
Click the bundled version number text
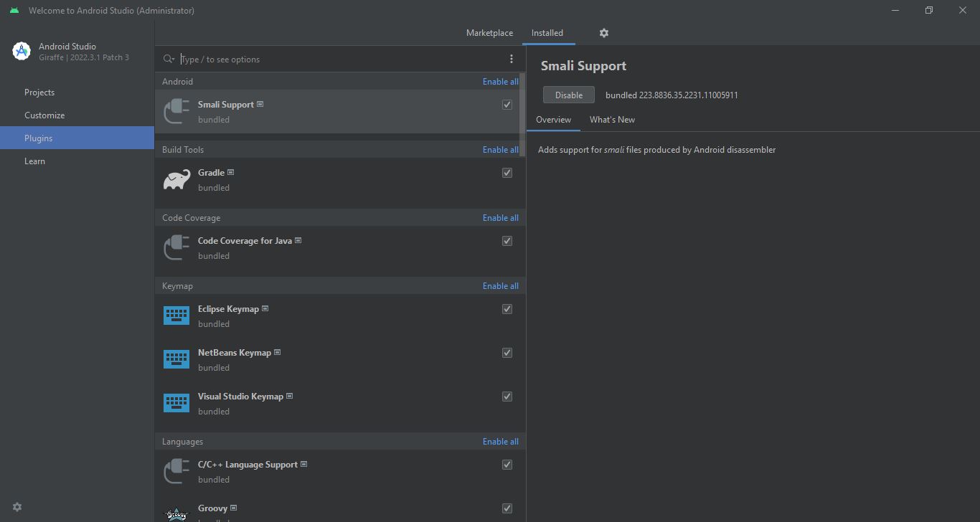pyautogui.click(x=672, y=95)
